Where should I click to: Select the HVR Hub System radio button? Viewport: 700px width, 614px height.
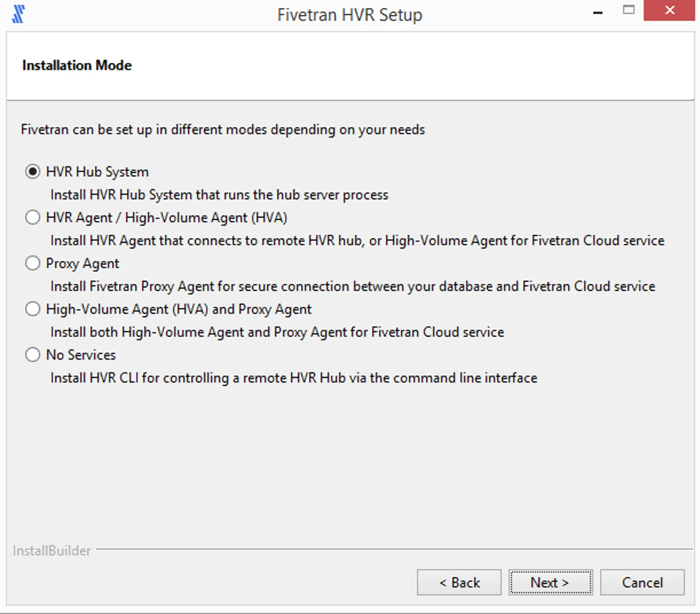[33, 172]
